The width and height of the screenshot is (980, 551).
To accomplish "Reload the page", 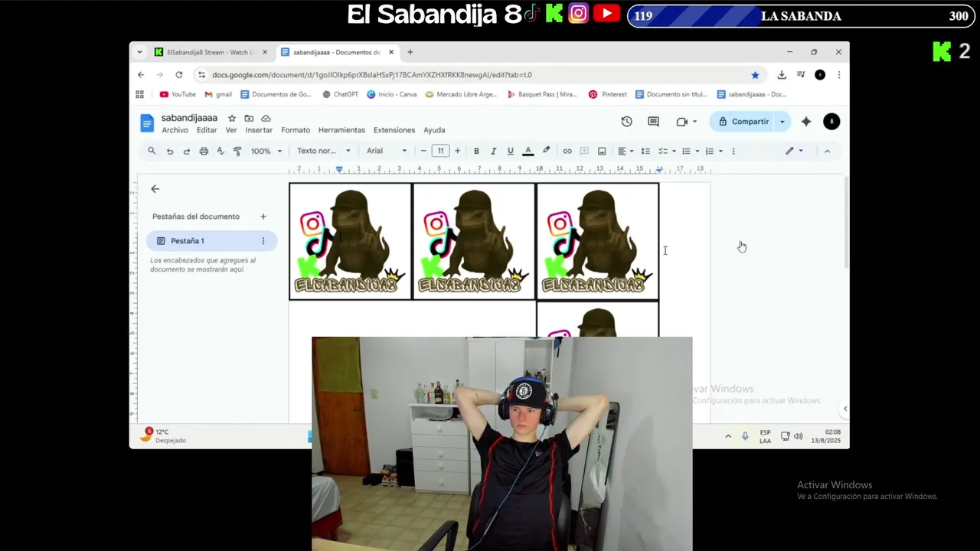I will [x=178, y=75].
